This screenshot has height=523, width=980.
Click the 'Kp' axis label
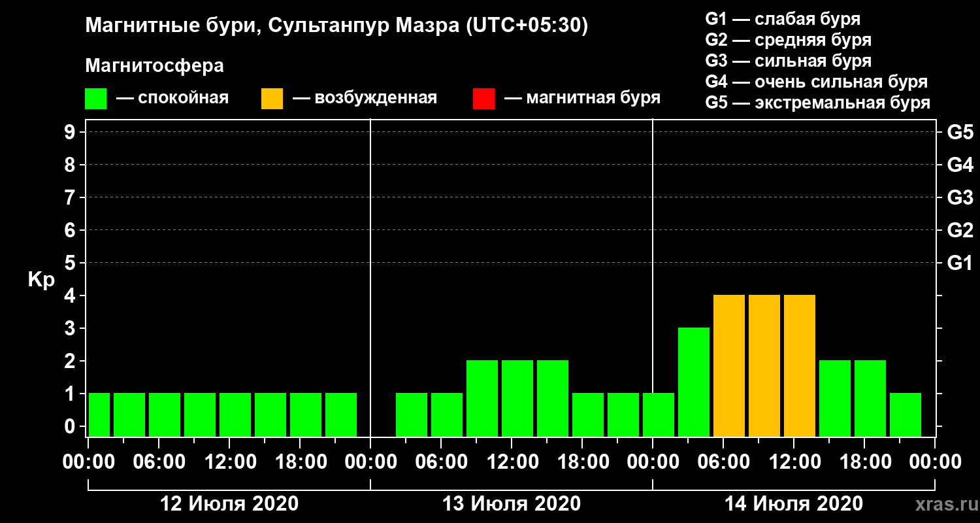41,280
